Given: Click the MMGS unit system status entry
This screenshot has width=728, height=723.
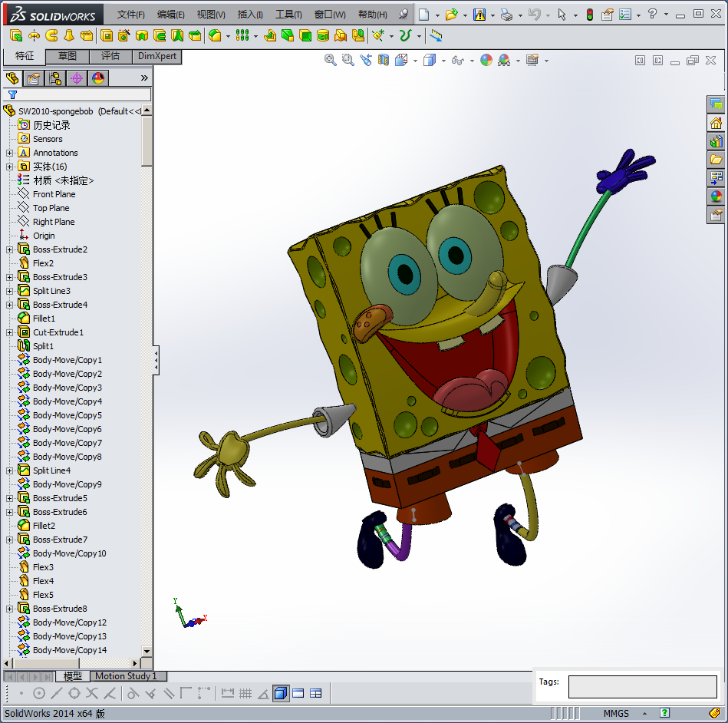Looking at the screenshot, I should click(616, 713).
